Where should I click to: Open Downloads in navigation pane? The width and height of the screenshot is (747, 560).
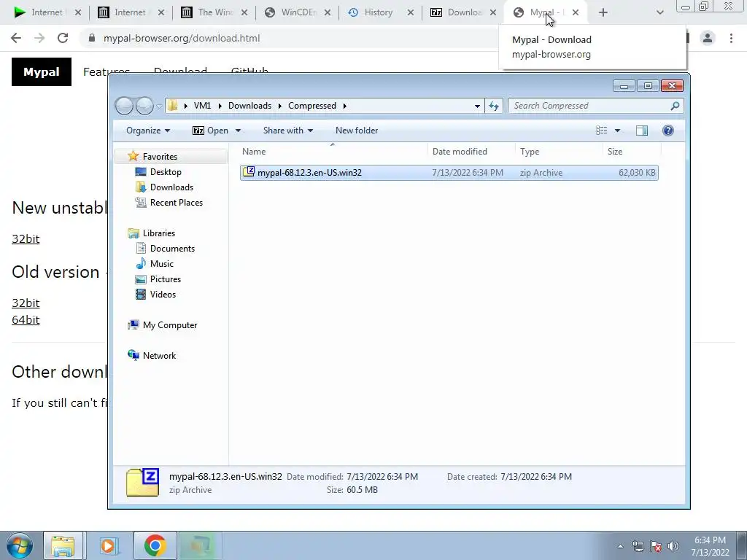point(171,187)
